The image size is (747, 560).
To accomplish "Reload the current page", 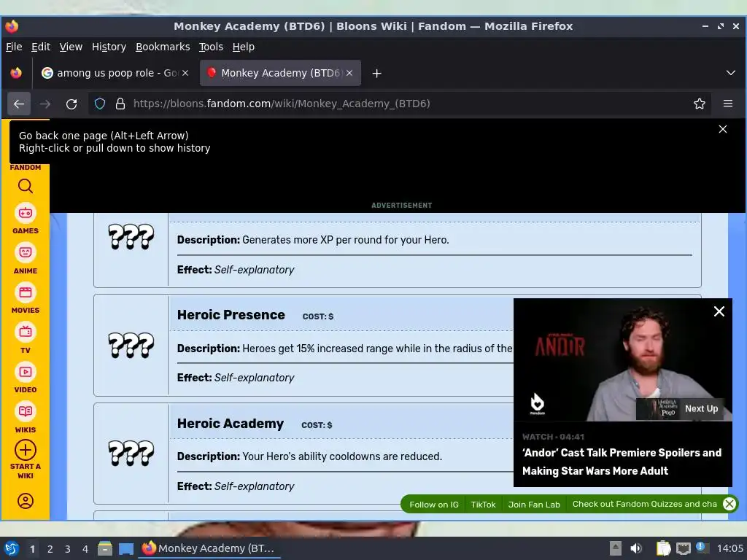I will 71,104.
